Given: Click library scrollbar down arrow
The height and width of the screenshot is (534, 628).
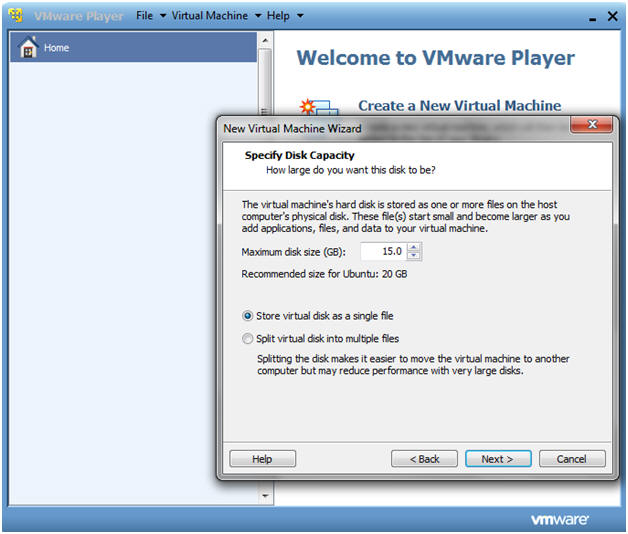Looking at the screenshot, I should pos(265,496).
